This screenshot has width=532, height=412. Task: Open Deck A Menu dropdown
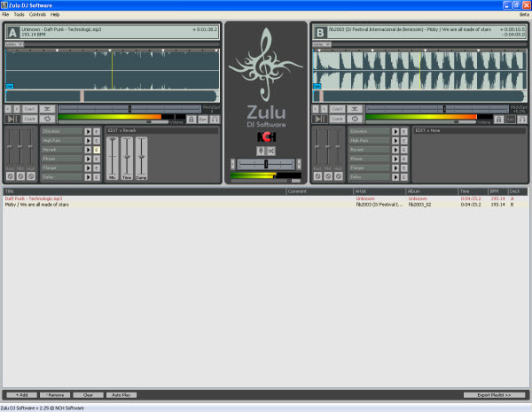(x=14, y=44)
